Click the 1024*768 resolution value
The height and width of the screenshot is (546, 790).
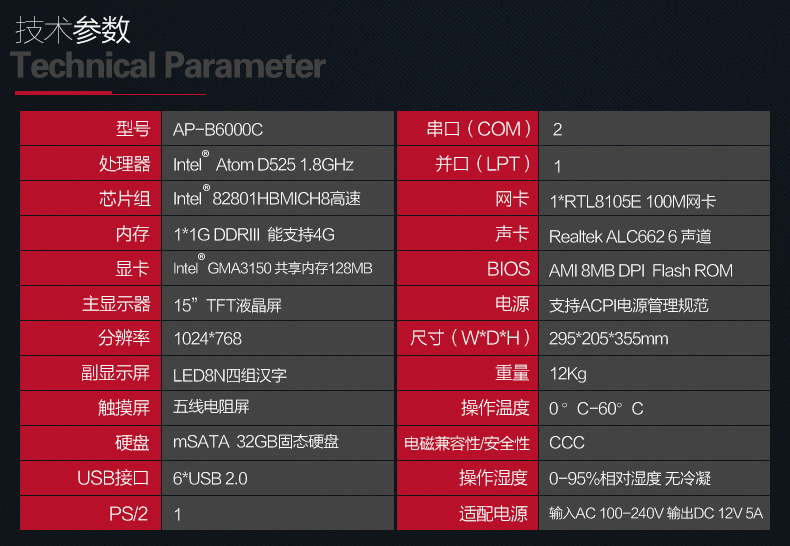pyautogui.click(x=208, y=338)
